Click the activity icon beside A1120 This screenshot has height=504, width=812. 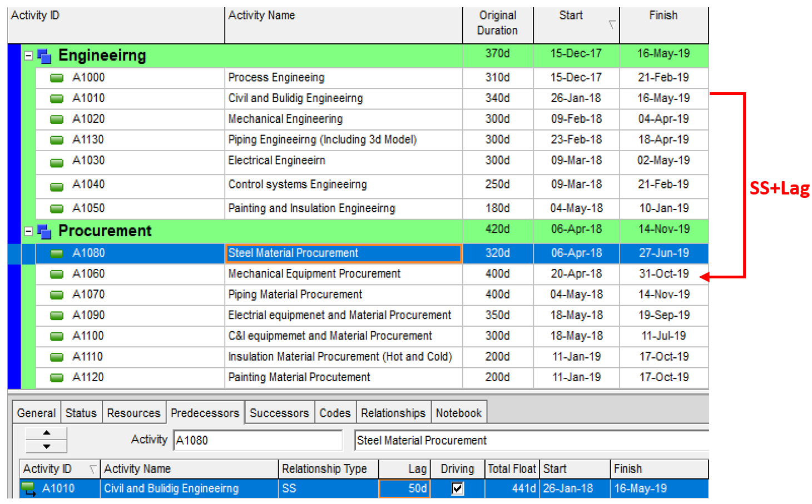(x=56, y=377)
